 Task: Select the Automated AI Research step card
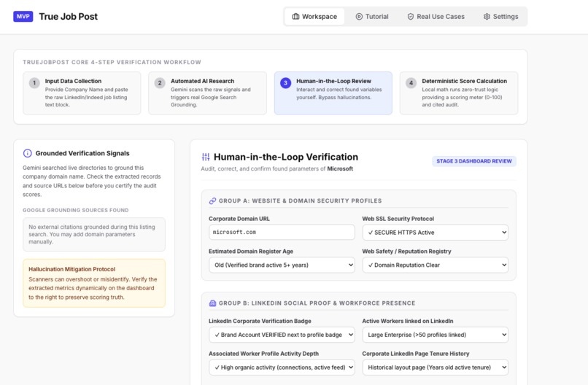(x=207, y=93)
